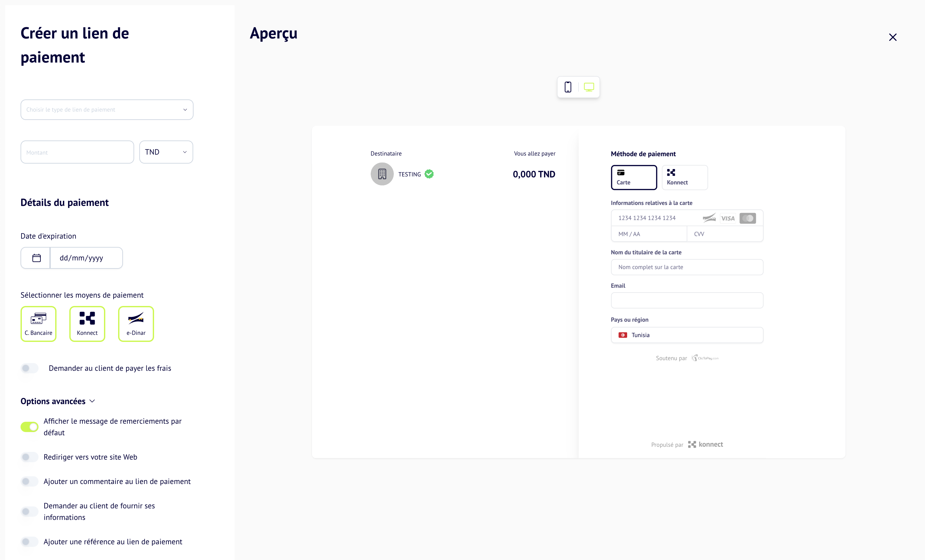Click the Tunisia flag icon in country field
The image size is (925, 560).
(x=623, y=335)
